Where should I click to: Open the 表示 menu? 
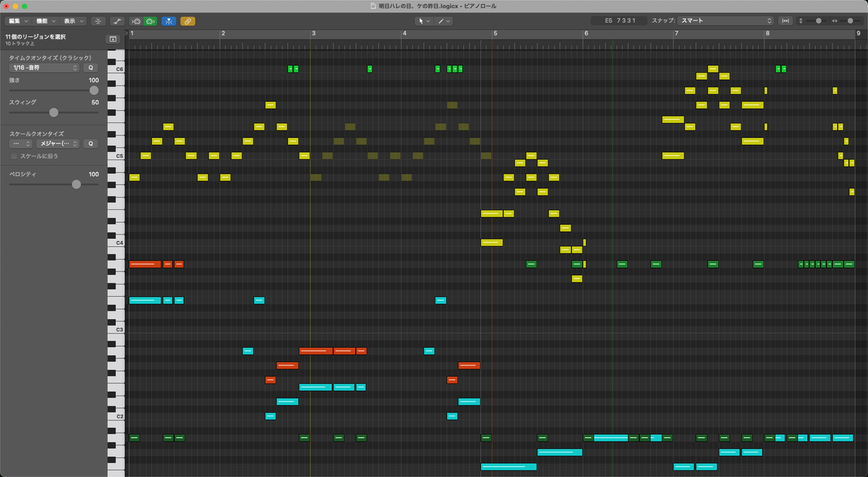point(74,21)
